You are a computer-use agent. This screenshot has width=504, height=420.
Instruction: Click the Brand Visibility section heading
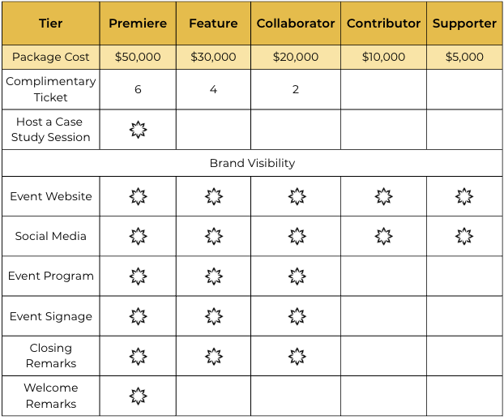pyautogui.click(x=252, y=163)
